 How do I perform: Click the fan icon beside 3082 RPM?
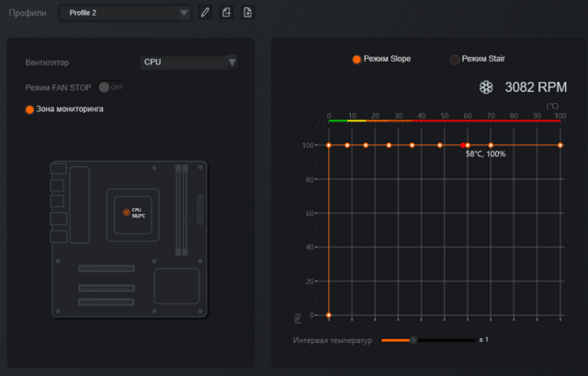click(486, 87)
